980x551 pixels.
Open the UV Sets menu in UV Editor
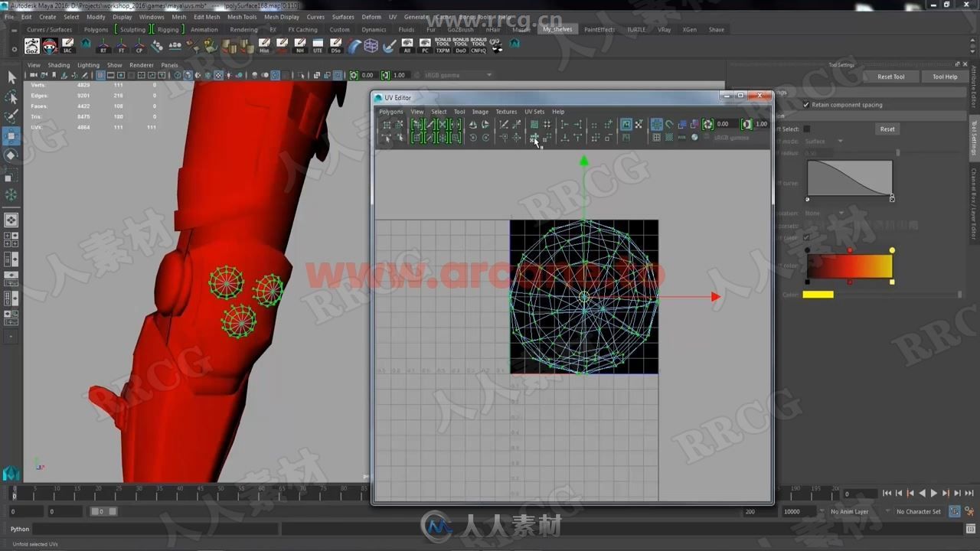534,112
